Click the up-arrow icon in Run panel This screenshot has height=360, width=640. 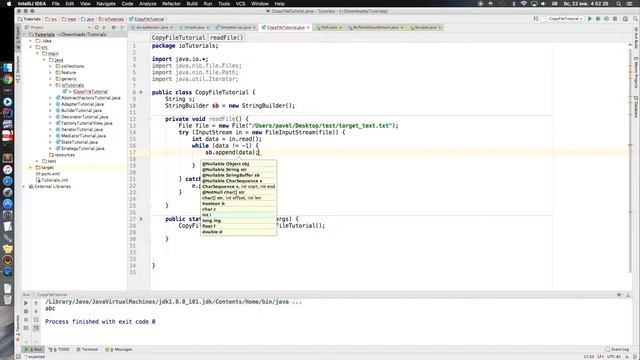36,303
